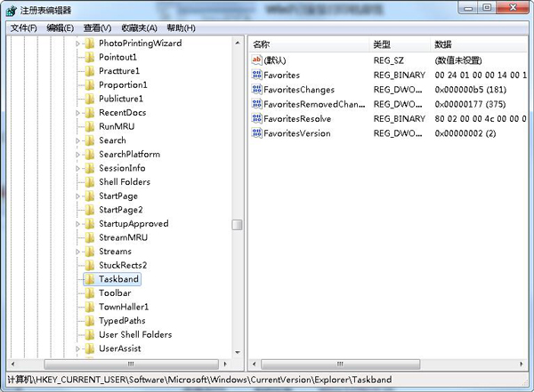Click the Publicture1 folder icon

90,99
